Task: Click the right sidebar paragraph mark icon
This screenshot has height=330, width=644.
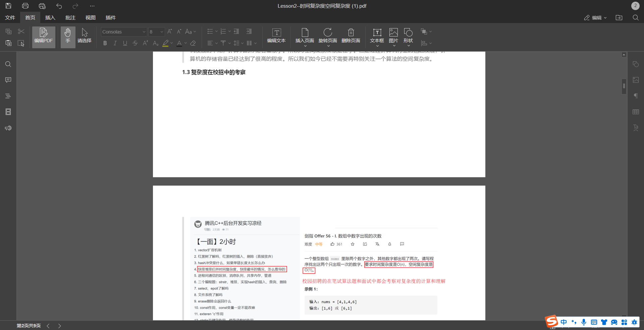Action: [x=636, y=96]
